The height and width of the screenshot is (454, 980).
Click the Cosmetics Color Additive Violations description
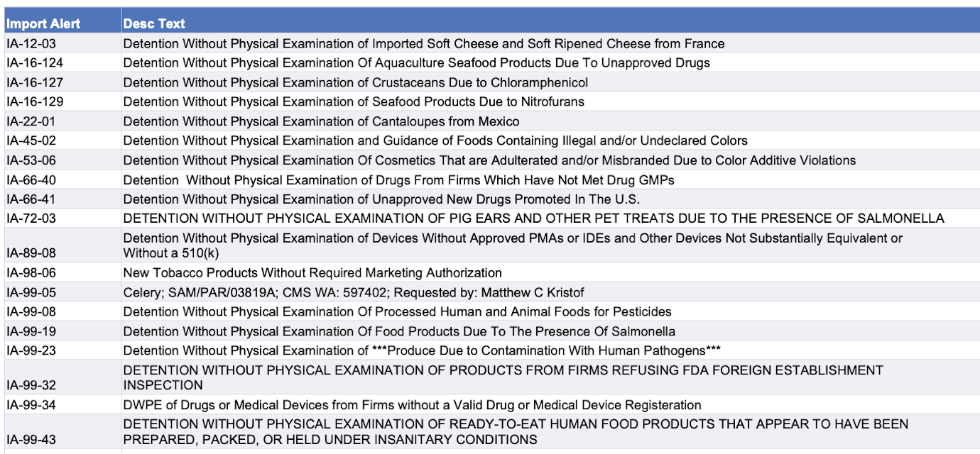pyautogui.click(x=489, y=160)
